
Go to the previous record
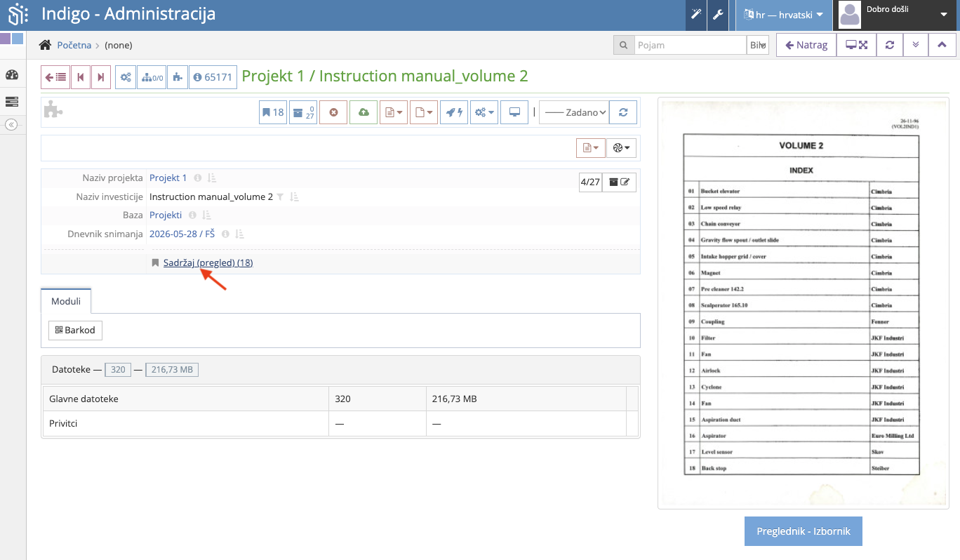(x=81, y=77)
